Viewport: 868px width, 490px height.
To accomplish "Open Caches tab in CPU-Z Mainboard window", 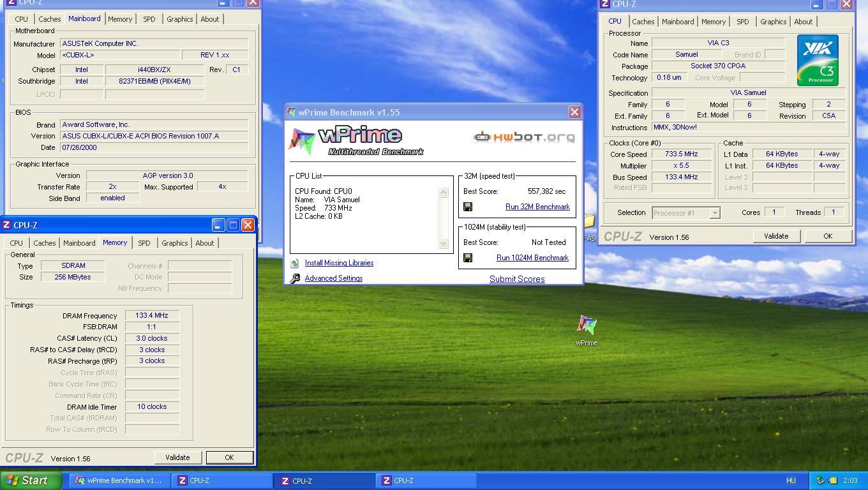I will [x=50, y=19].
